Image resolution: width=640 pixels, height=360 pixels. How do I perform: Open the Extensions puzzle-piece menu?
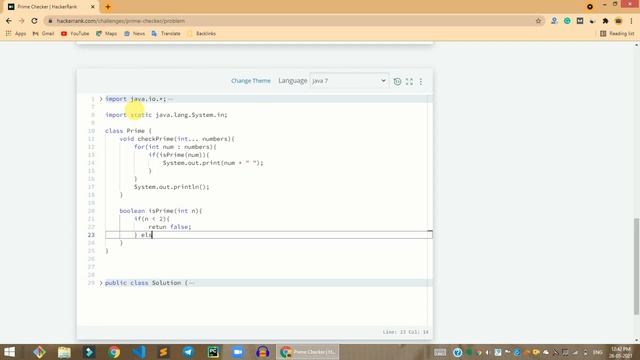point(605,21)
